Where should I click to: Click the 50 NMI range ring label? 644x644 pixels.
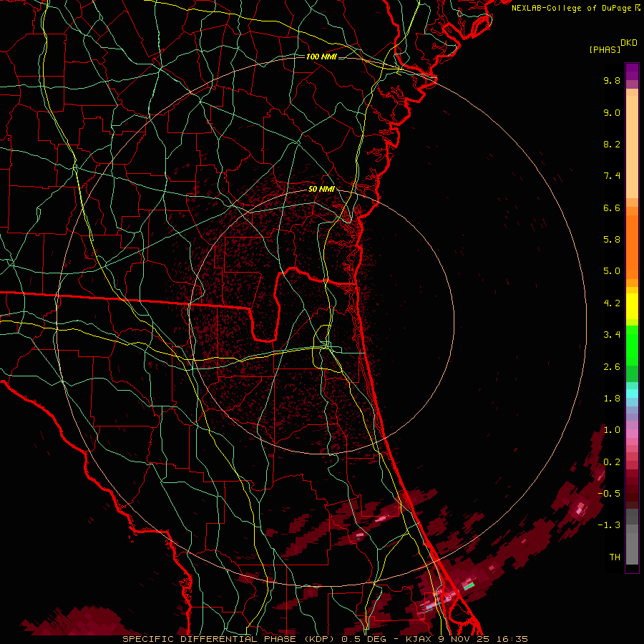(321, 189)
